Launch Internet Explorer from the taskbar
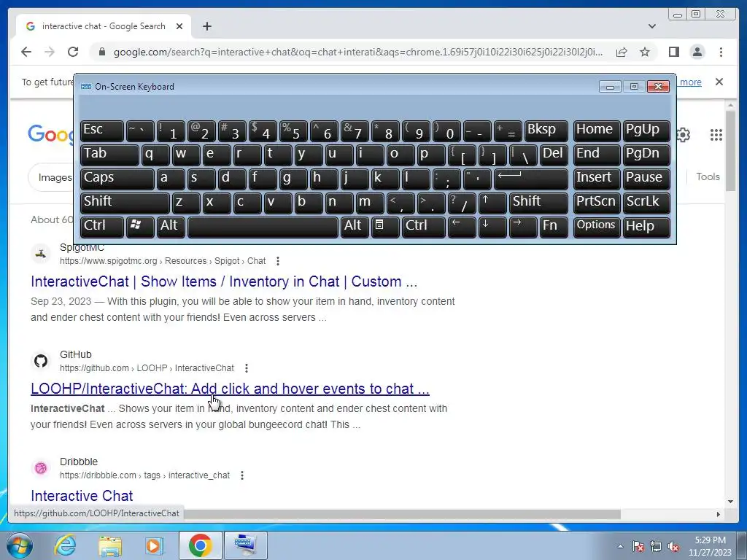This screenshot has height=560, width=747. [x=65, y=545]
